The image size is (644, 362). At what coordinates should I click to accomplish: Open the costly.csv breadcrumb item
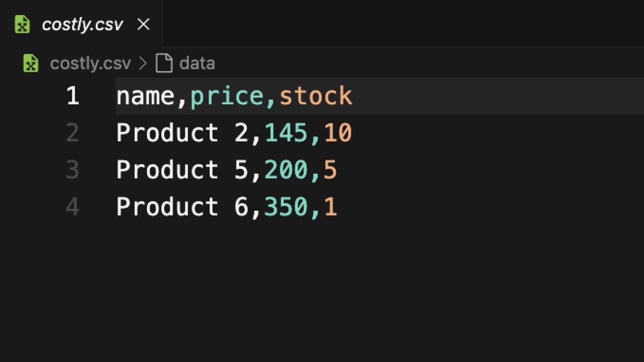click(x=90, y=63)
